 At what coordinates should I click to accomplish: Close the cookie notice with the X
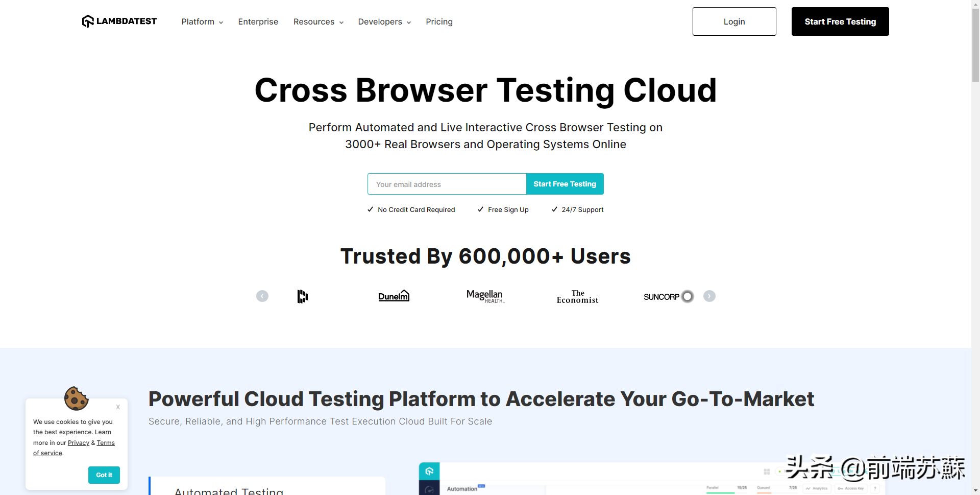[x=118, y=407]
